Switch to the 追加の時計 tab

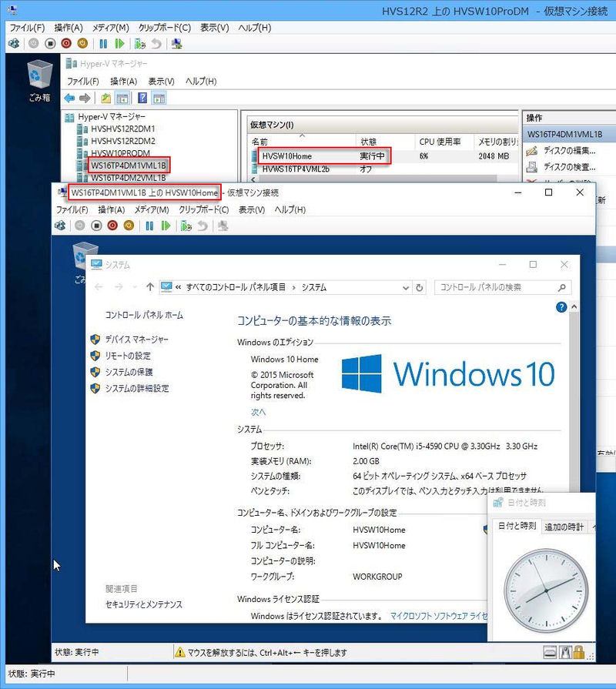pos(564,527)
